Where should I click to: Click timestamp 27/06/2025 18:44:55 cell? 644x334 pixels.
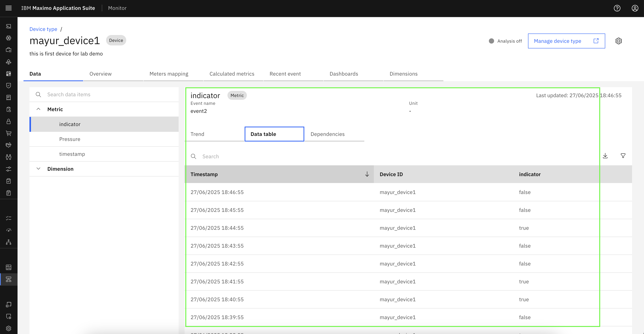coord(217,228)
